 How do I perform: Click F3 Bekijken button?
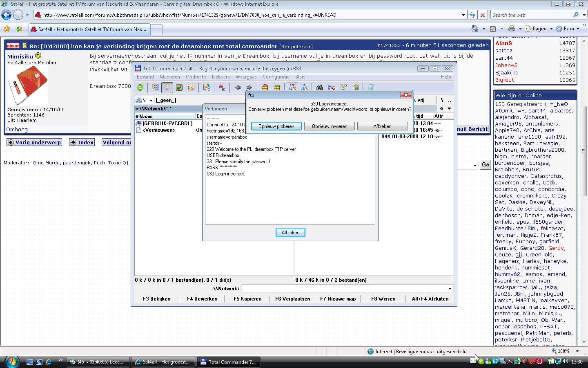157,299
